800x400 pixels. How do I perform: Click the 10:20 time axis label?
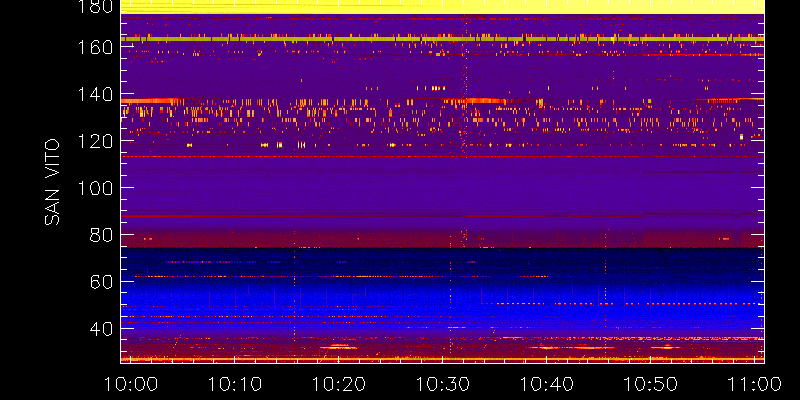[x=339, y=384]
